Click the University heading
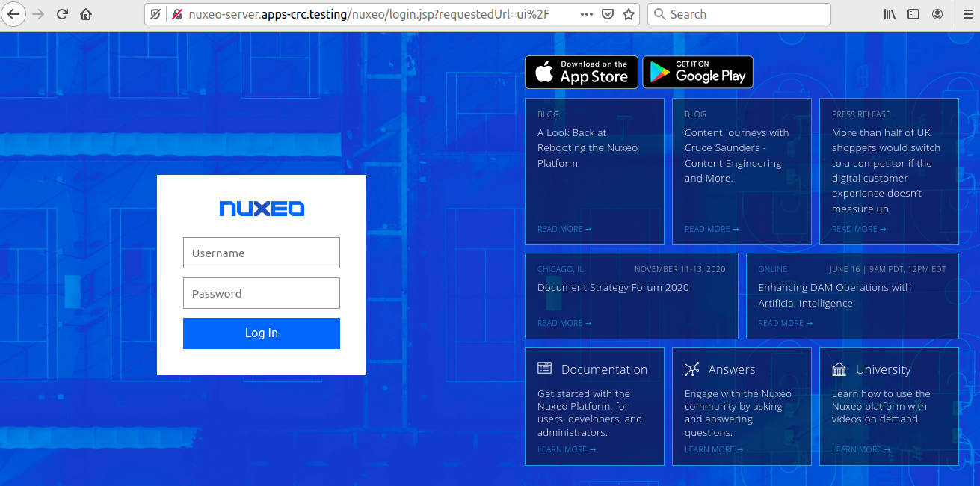This screenshot has width=980, height=486. coord(884,369)
